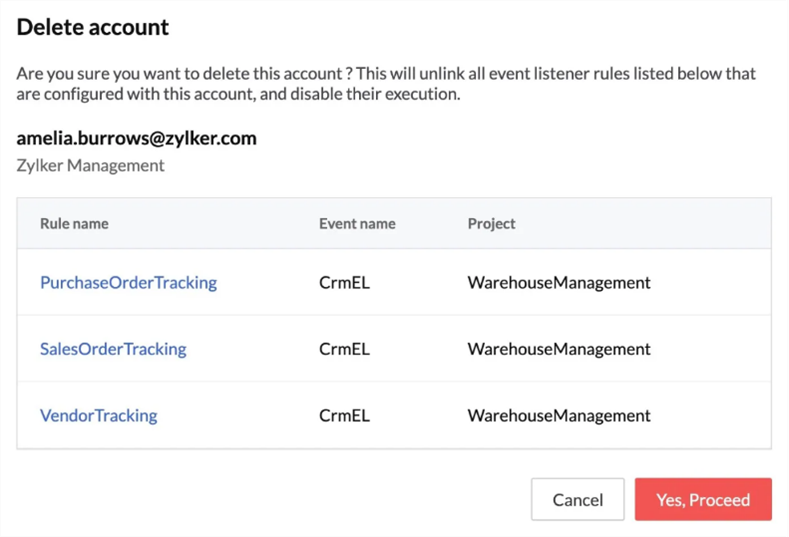Select CrmEL event in PurchaseOrderTracking row
This screenshot has height=537, width=789.
[344, 282]
